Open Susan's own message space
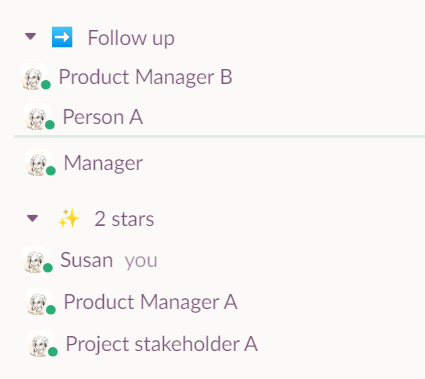Image resolution: width=425 pixels, height=379 pixels. pyautogui.click(x=86, y=260)
